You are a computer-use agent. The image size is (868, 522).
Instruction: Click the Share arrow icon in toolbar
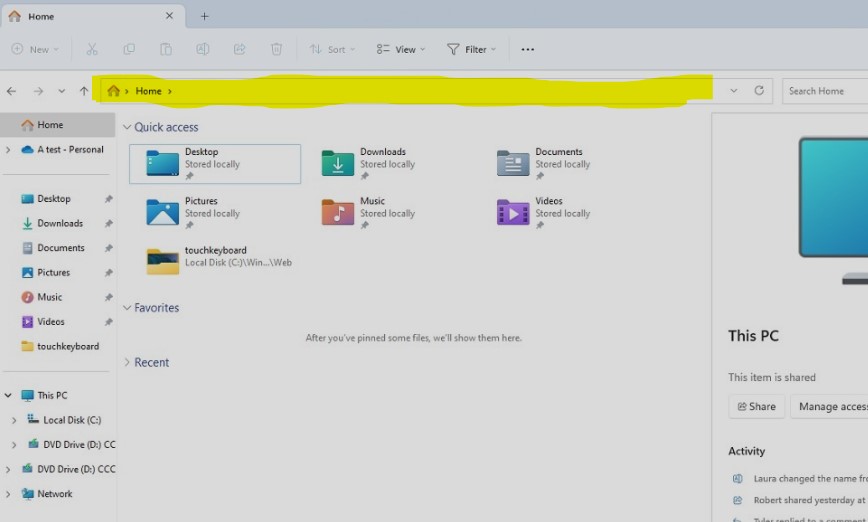[239, 49]
